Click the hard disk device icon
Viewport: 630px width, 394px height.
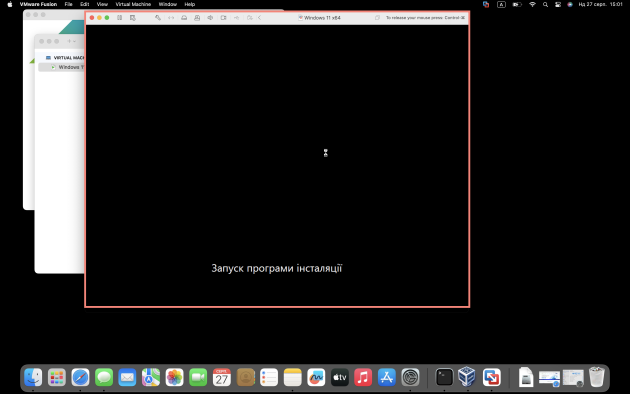(x=184, y=18)
